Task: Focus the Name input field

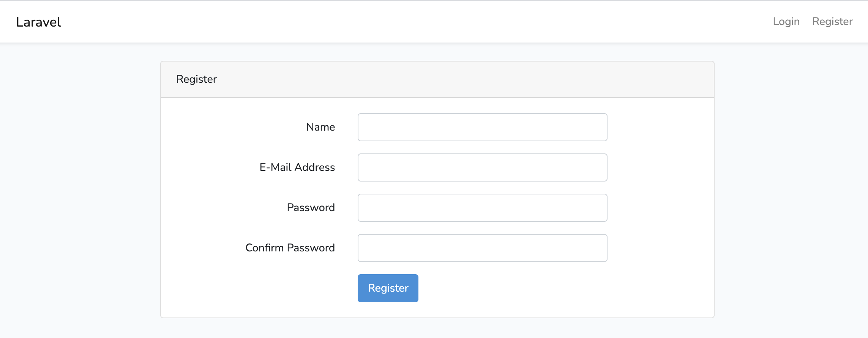Action: point(482,127)
